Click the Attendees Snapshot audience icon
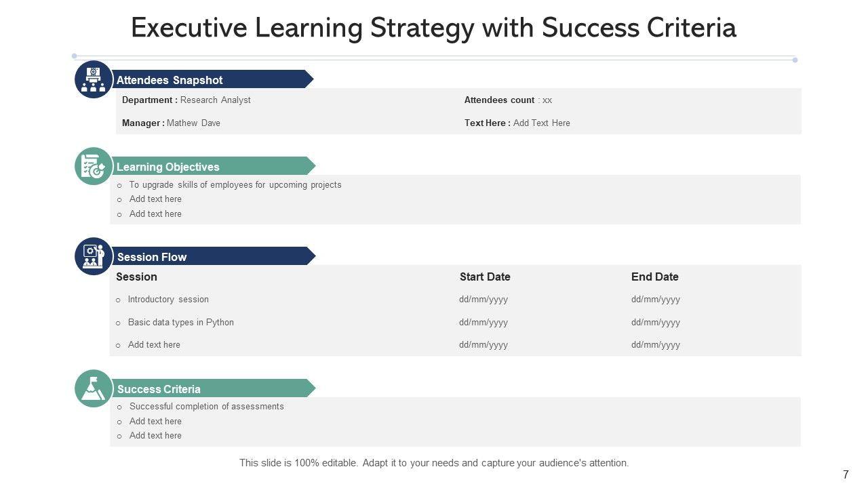The width and height of the screenshot is (868, 488). coord(94,79)
